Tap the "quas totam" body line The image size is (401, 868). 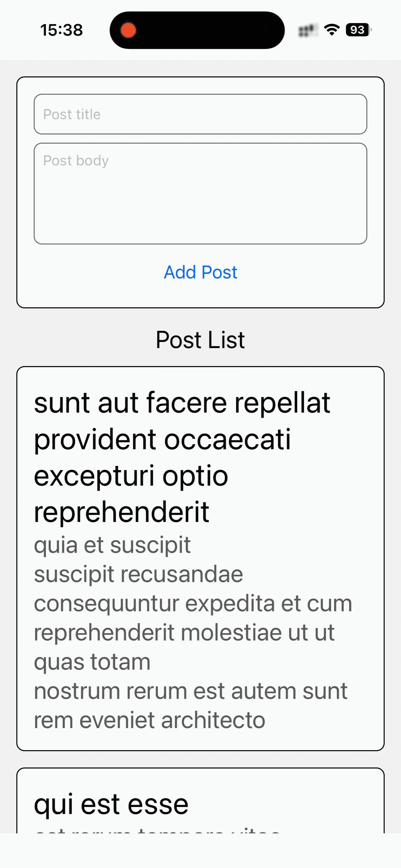click(92, 662)
